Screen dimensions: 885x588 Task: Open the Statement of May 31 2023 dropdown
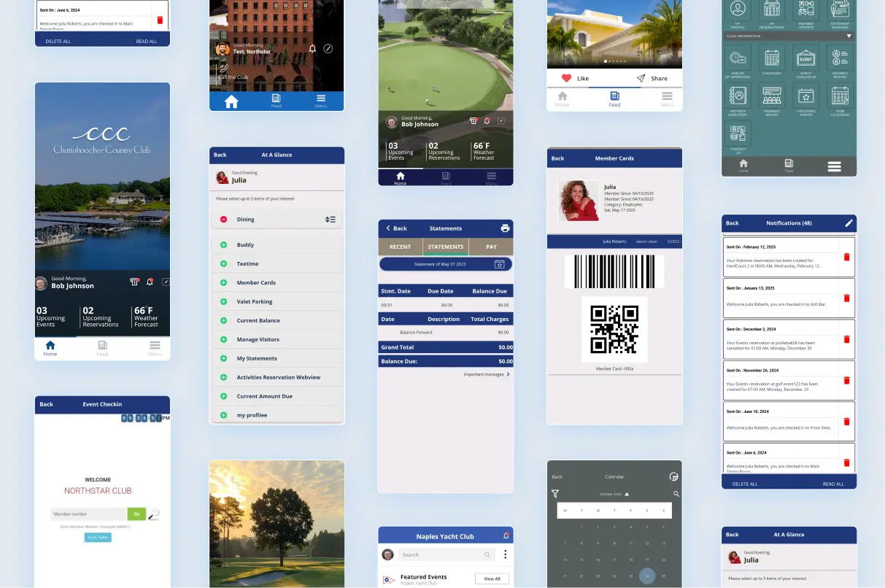click(x=445, y=263)
